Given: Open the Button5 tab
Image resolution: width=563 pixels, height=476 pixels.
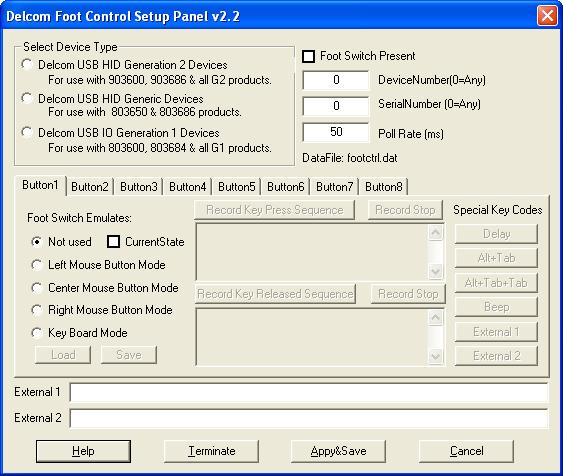Looking at the screenshot, I should tap(237, 187).
